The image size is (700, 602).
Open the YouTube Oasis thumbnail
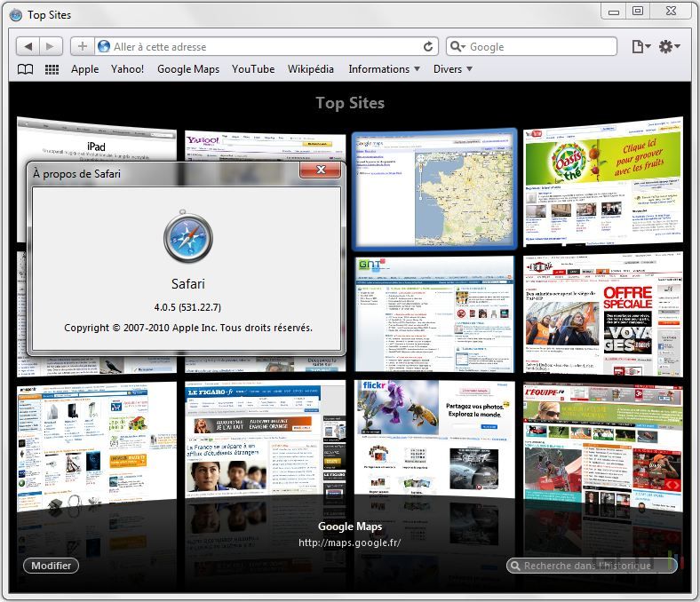[603, 182]
